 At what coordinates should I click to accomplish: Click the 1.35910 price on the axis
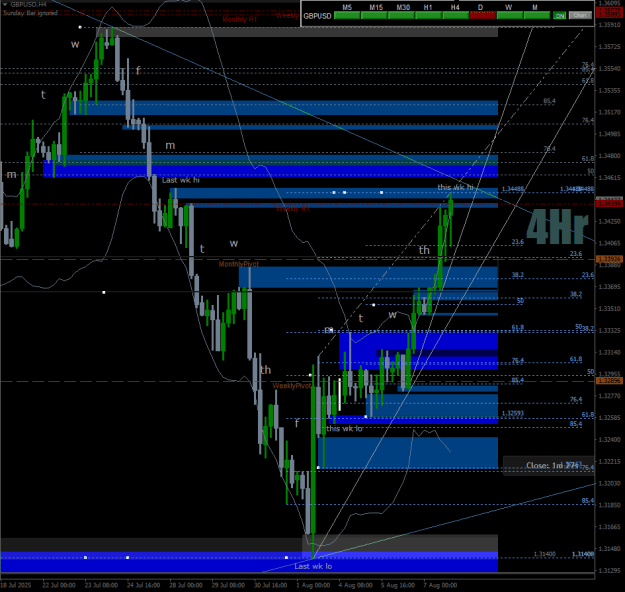click(x=610, y=25)
